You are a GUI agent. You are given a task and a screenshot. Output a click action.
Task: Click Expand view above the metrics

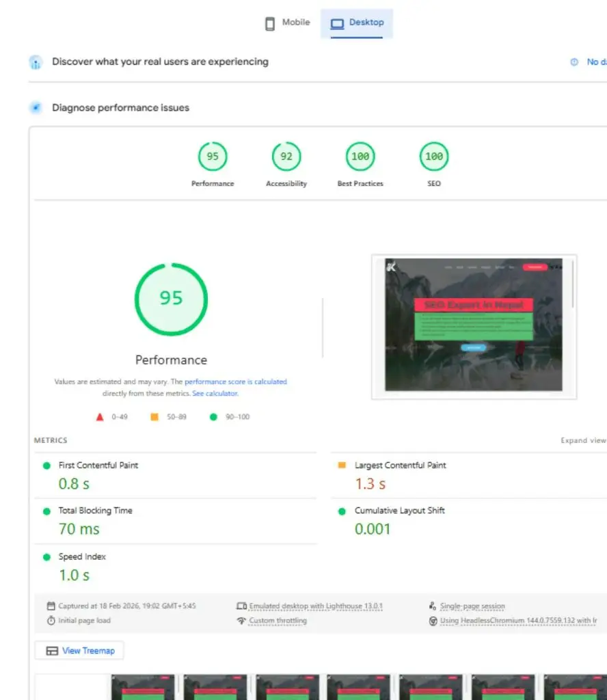point(584,440)
